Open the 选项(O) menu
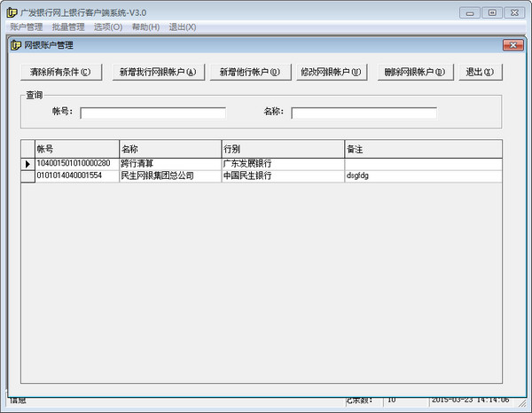This screenshot has height=413, width=532. click(x=108, y=27)
